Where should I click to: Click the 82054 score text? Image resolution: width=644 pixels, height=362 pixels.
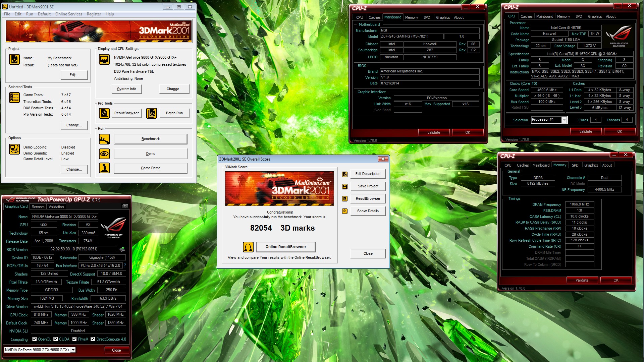coord(261,228)
